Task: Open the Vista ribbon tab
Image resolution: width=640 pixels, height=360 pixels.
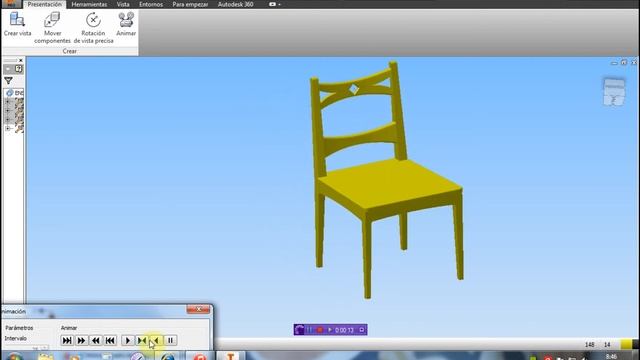Action: (x=123, y=4)
